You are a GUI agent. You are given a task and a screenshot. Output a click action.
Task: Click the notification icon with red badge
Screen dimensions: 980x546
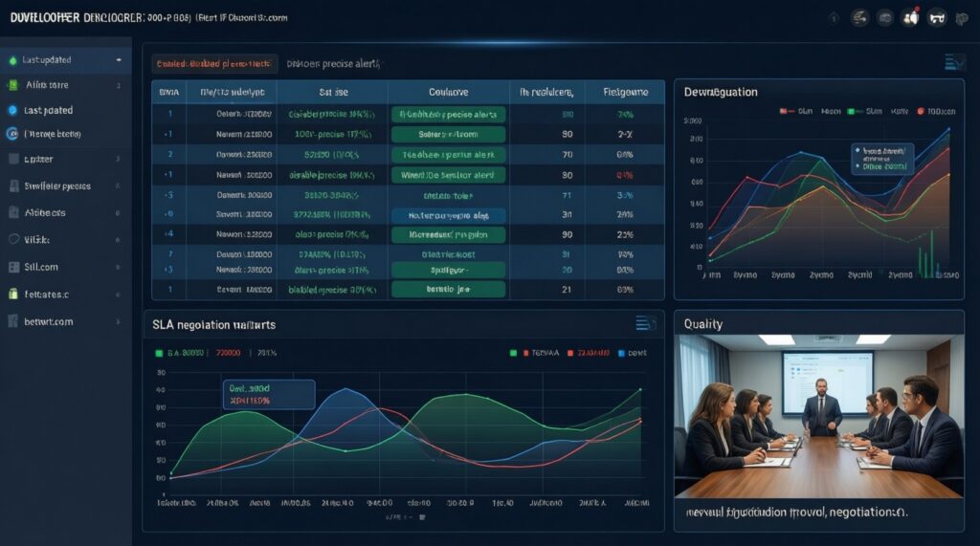click(911, 18)
